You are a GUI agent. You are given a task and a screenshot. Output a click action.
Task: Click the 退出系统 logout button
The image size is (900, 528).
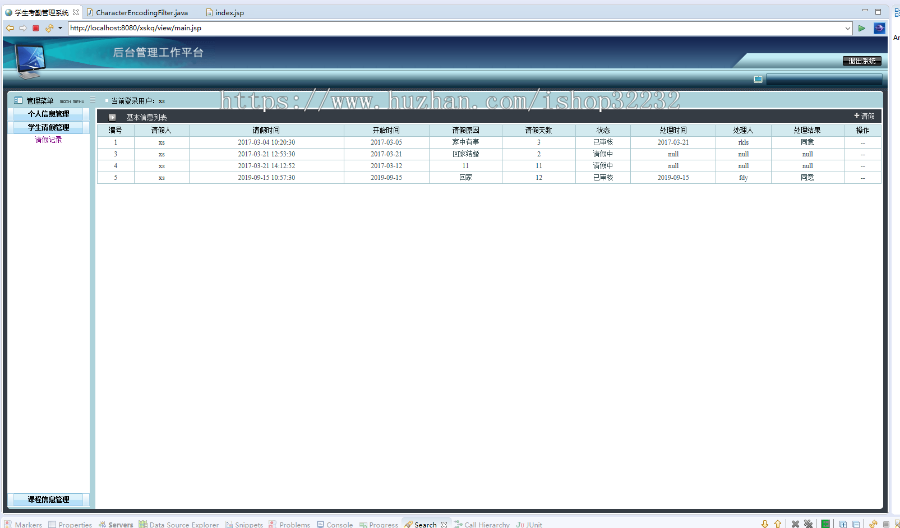click(x=862, y=61)
